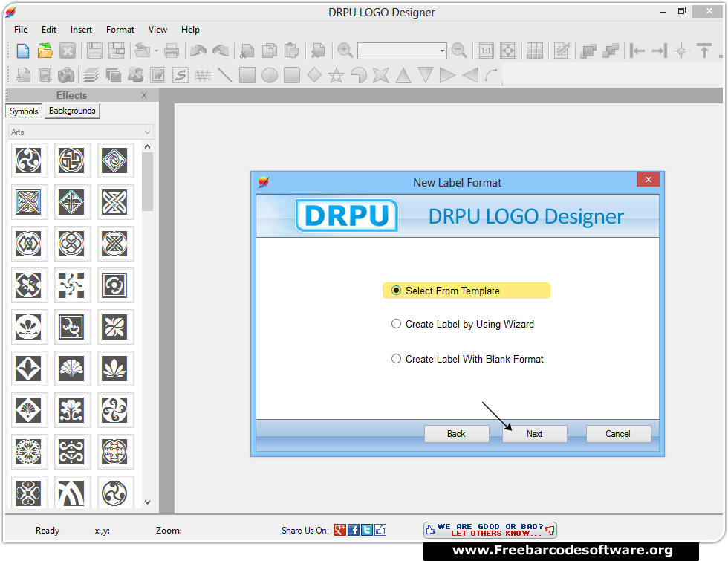
Task: Click the camera capture icon
Action: pyautogui.click(x=66, y=75)
